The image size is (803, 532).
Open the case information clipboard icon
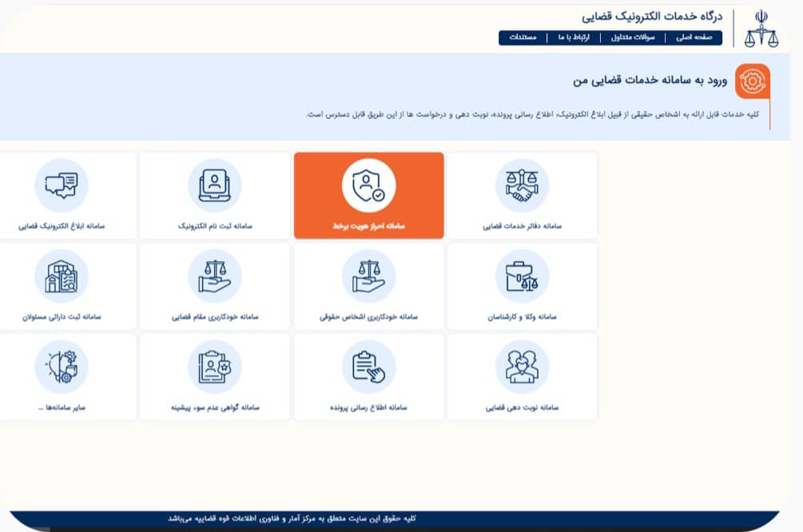click(368, 367)
